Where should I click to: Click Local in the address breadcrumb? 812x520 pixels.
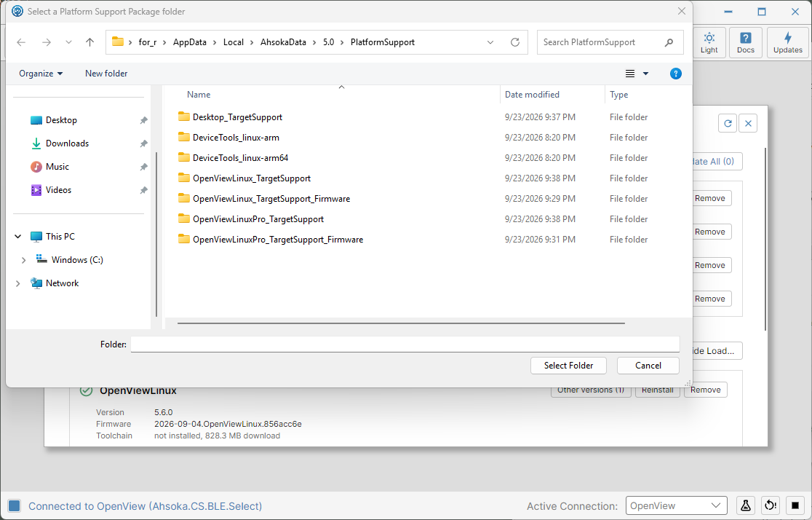point(233,42)
